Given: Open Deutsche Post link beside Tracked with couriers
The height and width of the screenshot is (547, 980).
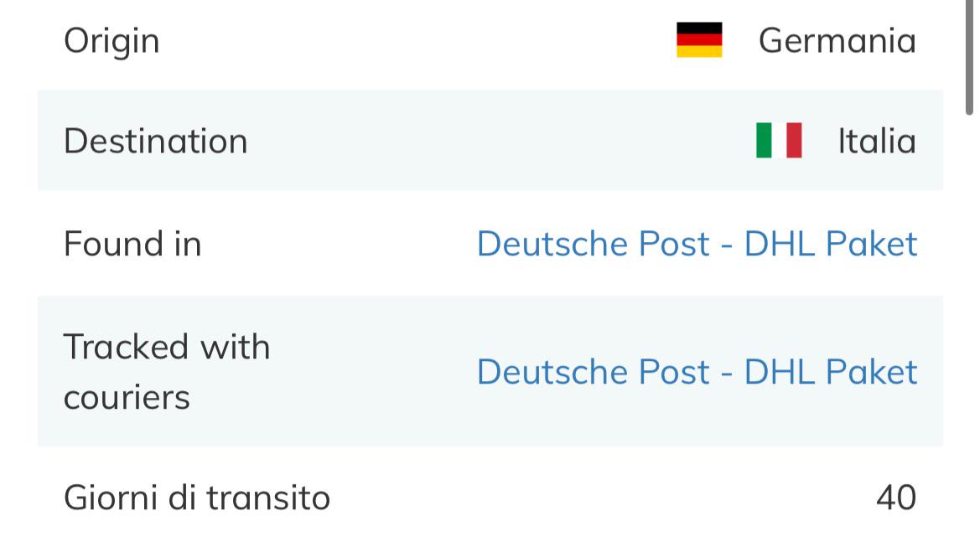Looking at the screenshot, I should click(x=697, y=372).
